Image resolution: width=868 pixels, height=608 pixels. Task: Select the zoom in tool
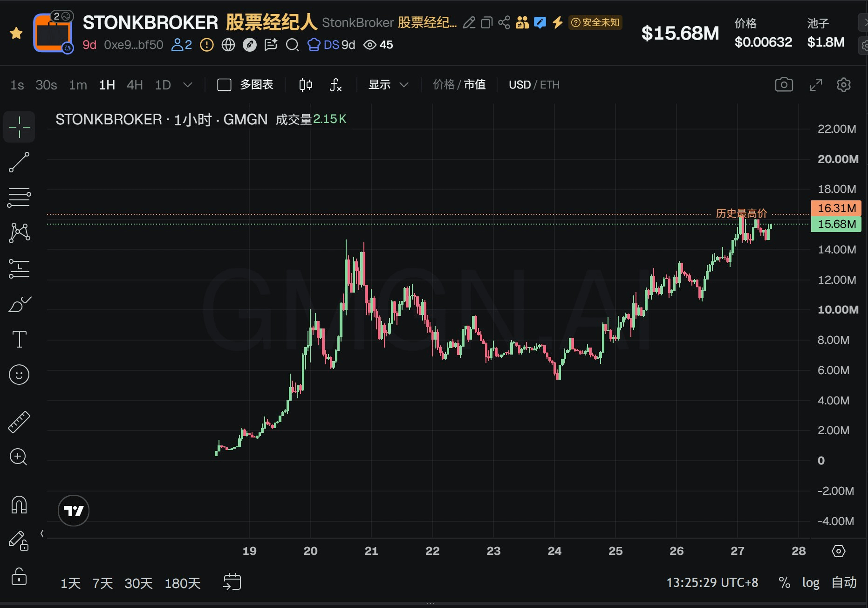[19, 457]
